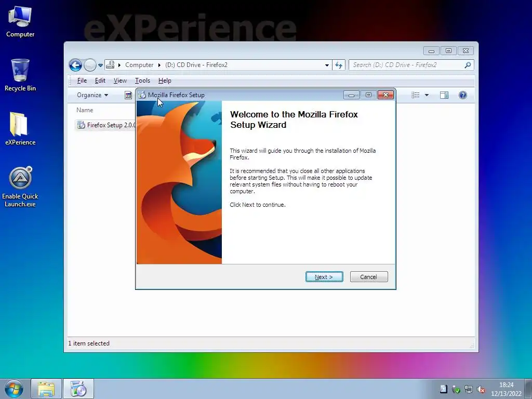Open the View menu

pyautogui.click(x=120, y=81)
